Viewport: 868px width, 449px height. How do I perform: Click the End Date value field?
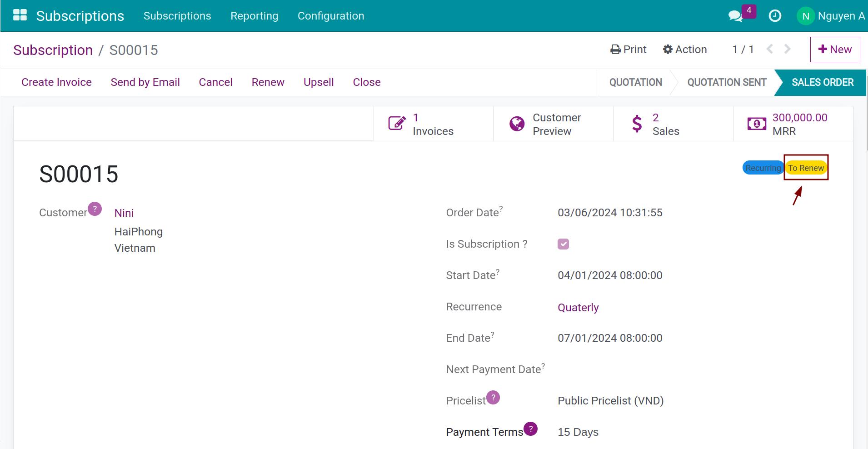click(x=610, y=338)
